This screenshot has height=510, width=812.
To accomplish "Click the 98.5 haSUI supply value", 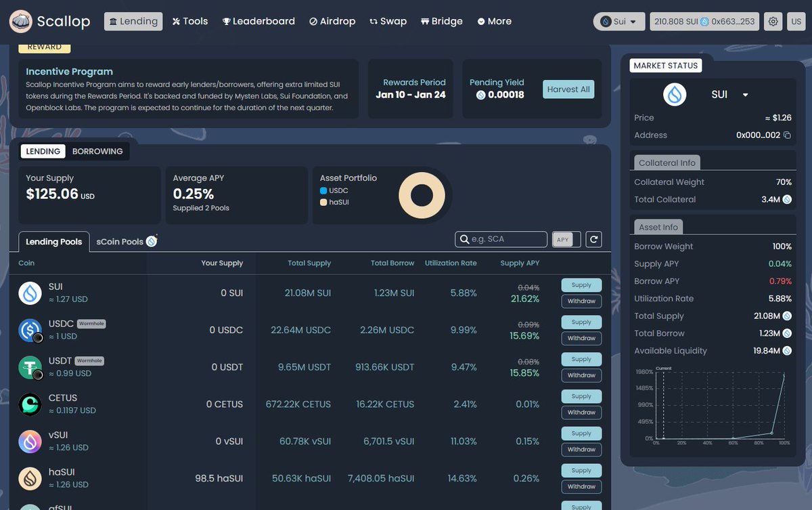I will click(219, 478).
